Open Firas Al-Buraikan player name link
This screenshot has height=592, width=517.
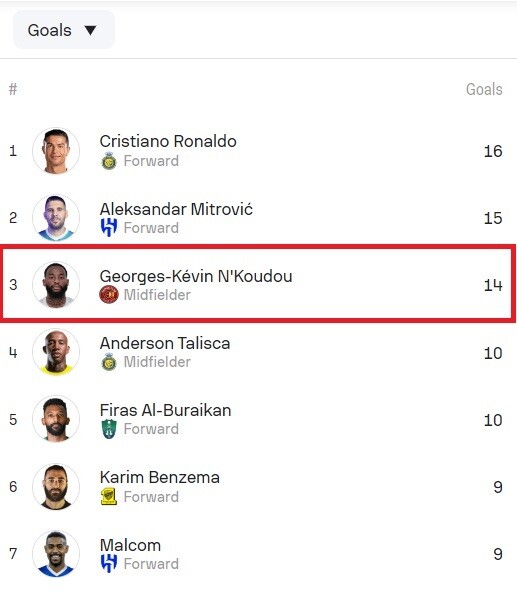165,410
